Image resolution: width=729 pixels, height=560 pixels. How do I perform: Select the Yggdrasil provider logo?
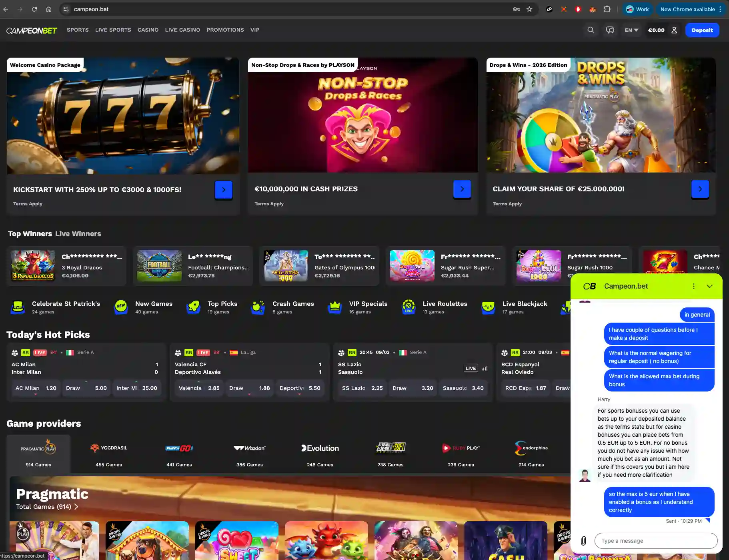tap(109, 448)
